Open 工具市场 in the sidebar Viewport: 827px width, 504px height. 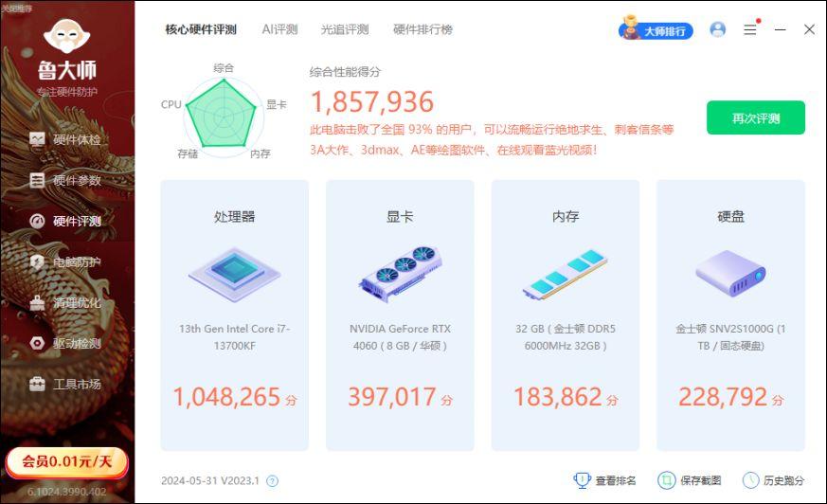tap(67, 384)
